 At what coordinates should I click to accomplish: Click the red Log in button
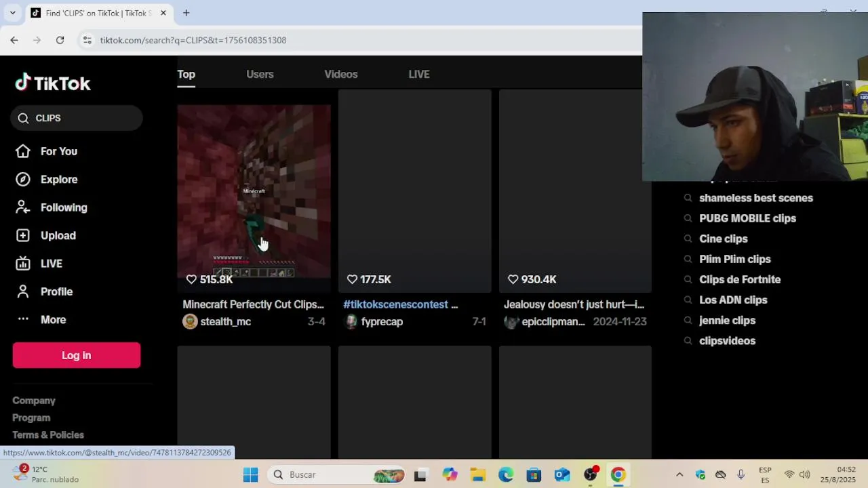coord(77,355)
